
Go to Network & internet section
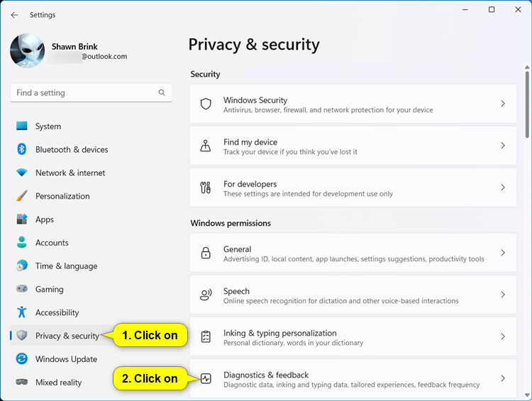70,173
